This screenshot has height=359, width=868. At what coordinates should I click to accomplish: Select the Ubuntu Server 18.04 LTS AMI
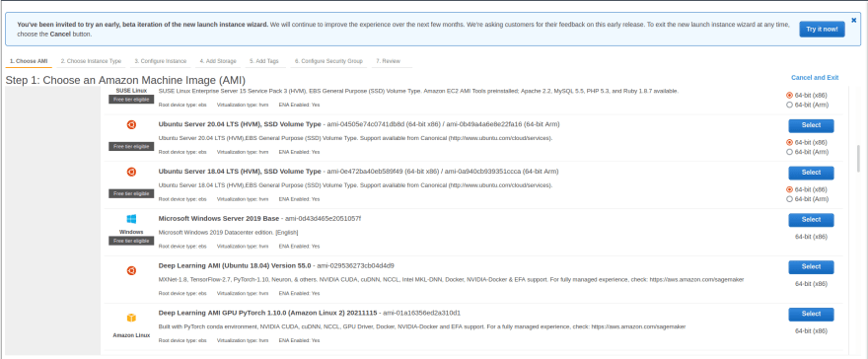[811, 173]
